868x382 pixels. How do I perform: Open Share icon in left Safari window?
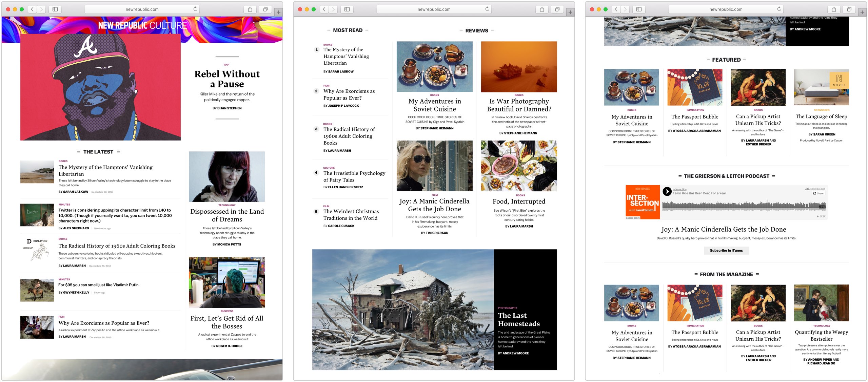coord(250,9)
